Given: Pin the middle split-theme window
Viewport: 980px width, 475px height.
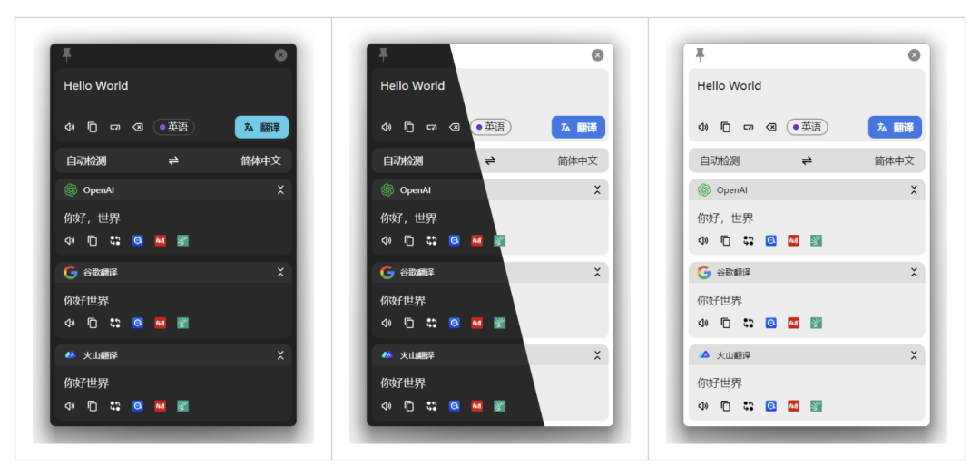Looking at the screenshot, I should click(x=383, y=54).
